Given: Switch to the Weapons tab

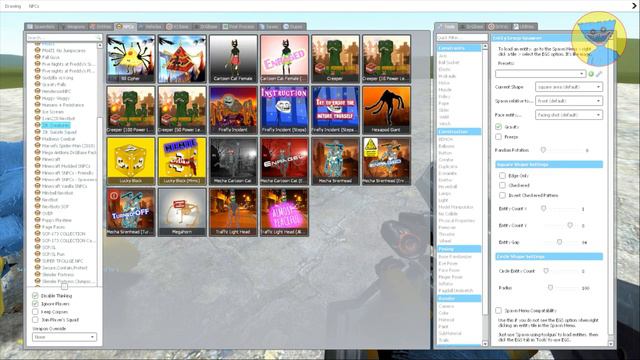Looking at the screenshot, I should (73, 27).
